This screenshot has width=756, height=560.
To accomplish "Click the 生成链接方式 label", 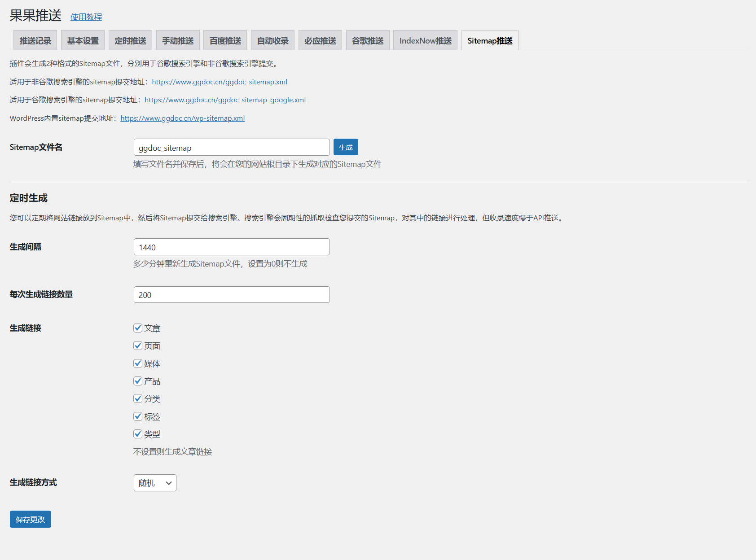I will coord(33,482).
